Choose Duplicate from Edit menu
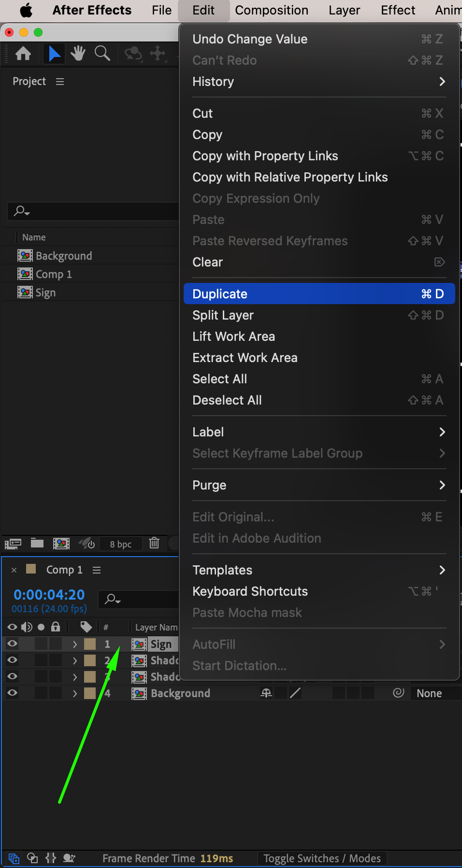The image size is (462, 868). (x=319, y=294)
